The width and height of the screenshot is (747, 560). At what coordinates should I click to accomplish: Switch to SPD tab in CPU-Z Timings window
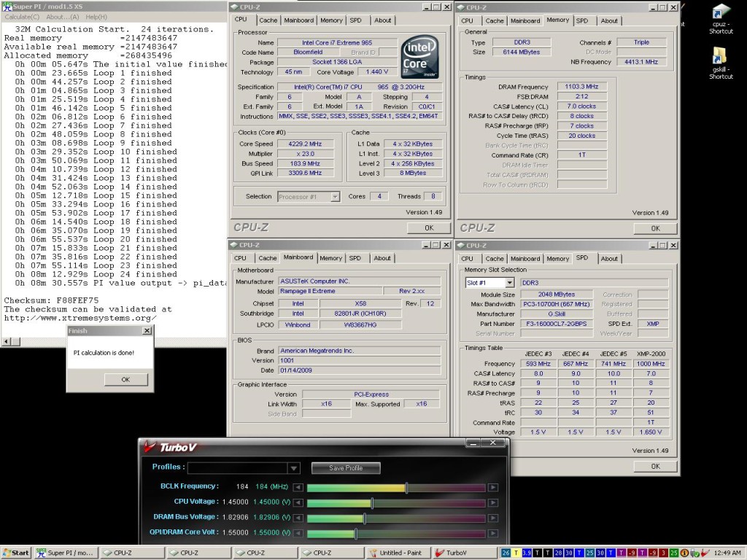(x=581, y=21)
